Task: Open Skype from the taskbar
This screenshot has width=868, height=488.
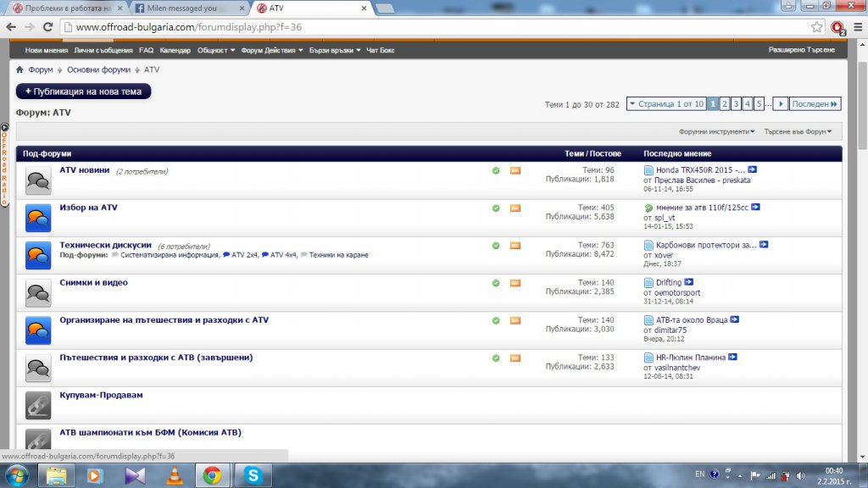Action: (253, 475)
